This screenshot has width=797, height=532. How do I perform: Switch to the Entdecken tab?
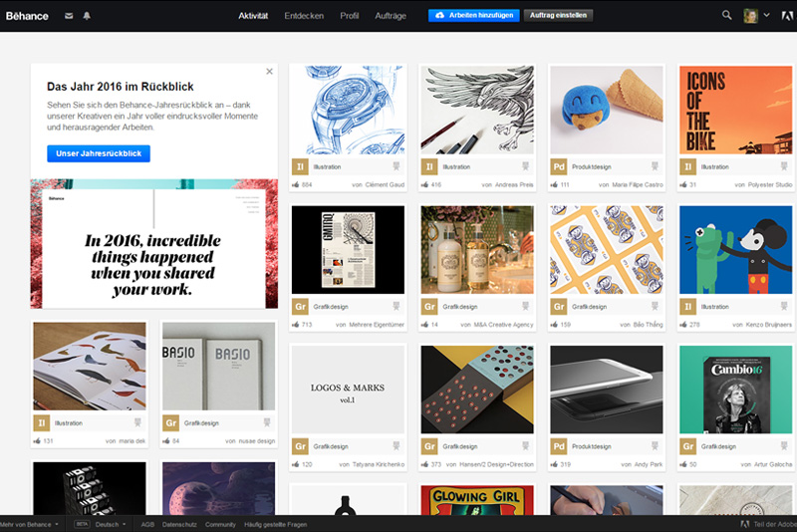click(304, 16)
